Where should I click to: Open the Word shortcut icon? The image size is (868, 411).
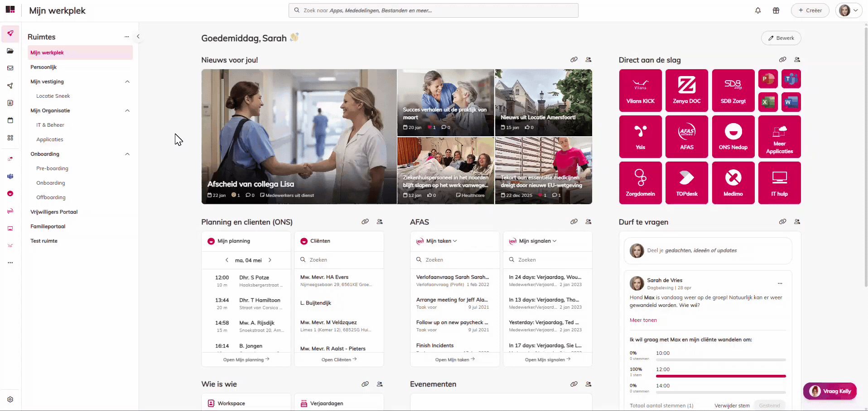(791, 102)
